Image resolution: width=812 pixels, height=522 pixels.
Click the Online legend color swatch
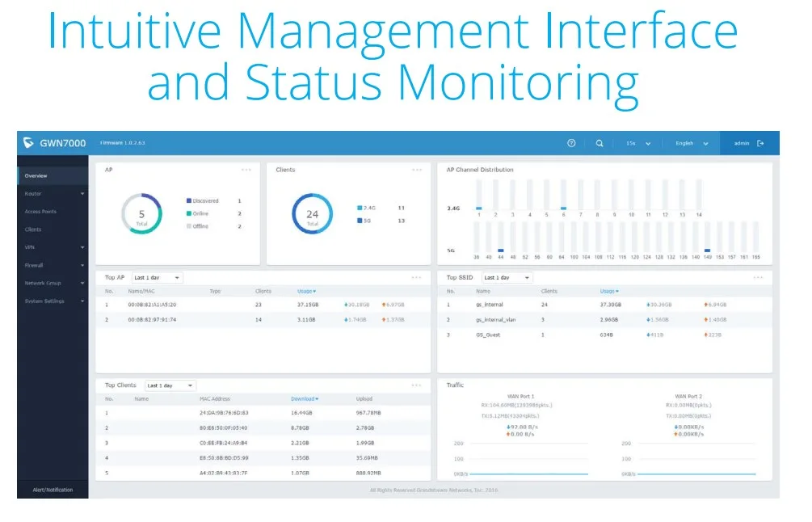coord(189,213)
